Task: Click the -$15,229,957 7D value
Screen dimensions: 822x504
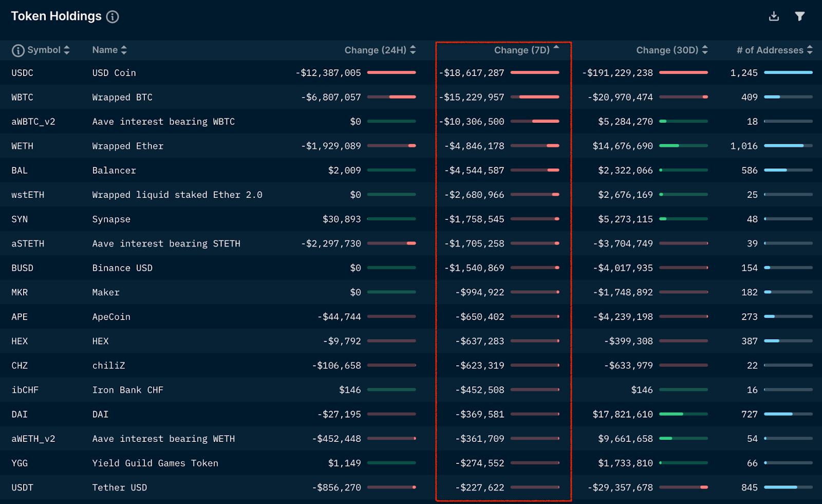Action: coord(472,97)
